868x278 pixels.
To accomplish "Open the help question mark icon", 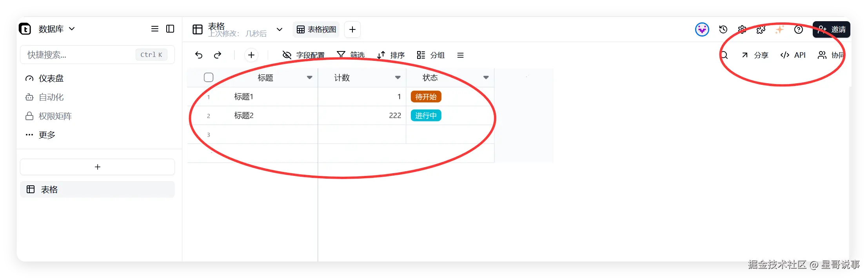I will pos(799,29).
